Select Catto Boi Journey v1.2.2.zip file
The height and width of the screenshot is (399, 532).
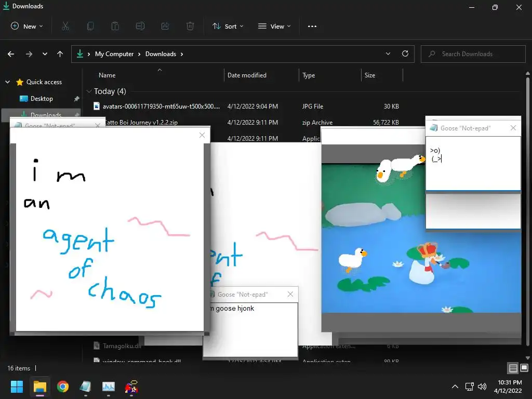[x=140, y=123]
